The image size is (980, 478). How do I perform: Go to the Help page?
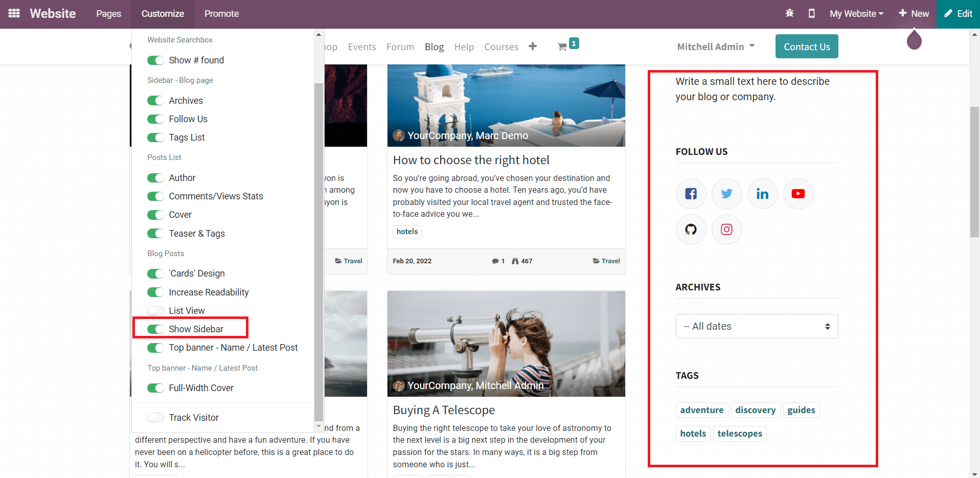[464, 47]
